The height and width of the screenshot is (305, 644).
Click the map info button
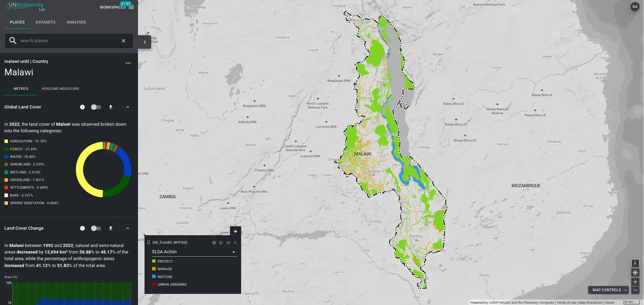click(635, 263)
